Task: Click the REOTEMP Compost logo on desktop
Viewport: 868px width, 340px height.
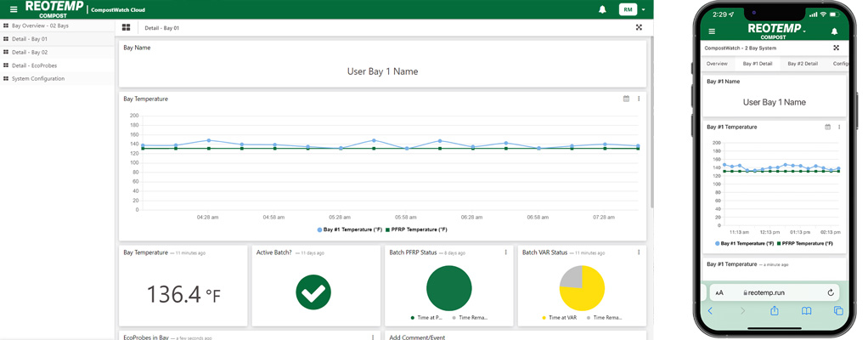Action: coord(54,9)
